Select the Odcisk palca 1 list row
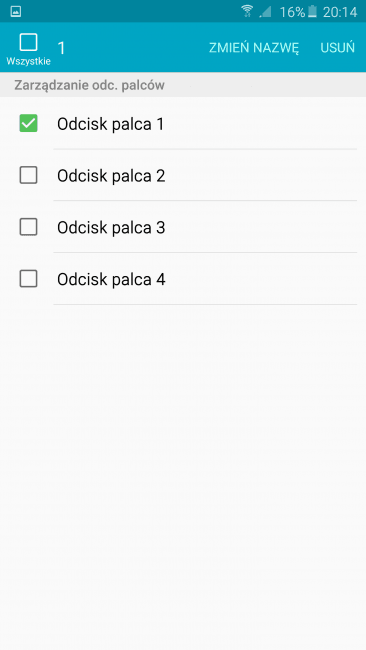 [183, 124]
